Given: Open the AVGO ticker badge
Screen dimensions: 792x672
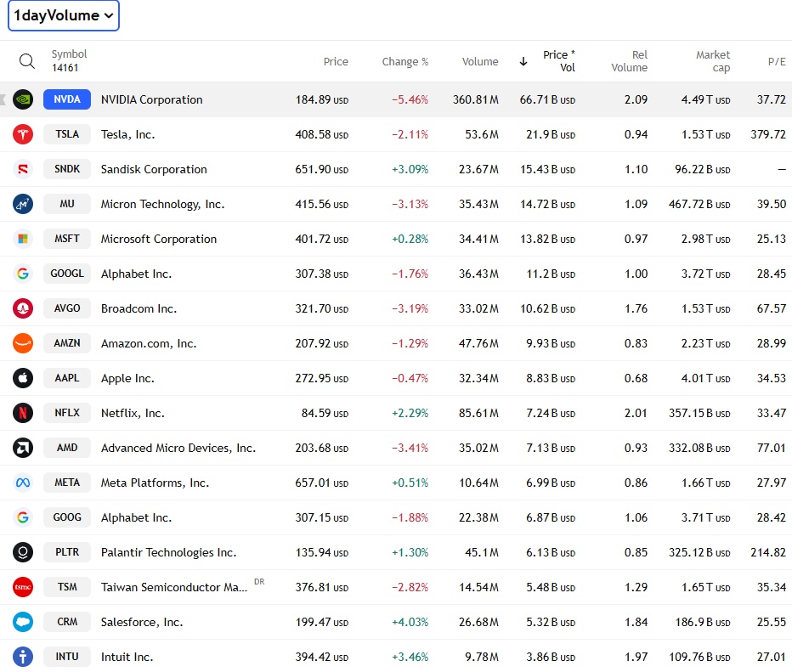Looking at the screenshot, I should [x=67, y=308].
